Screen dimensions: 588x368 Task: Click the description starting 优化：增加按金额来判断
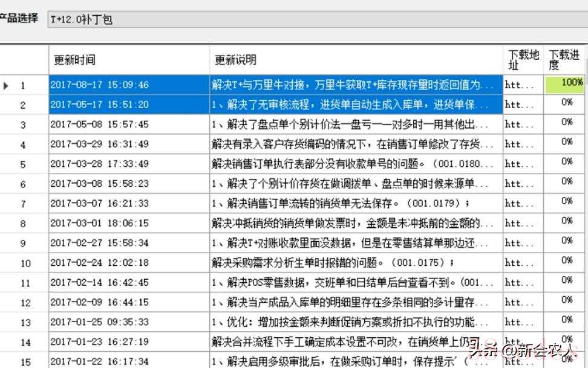[x=356, y=322]
